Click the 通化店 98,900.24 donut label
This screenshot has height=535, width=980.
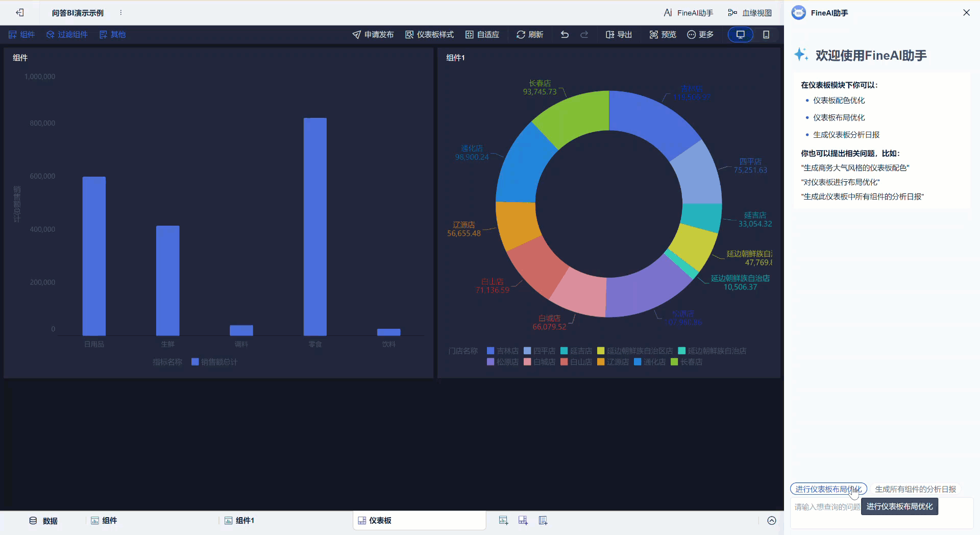[472, 153]
